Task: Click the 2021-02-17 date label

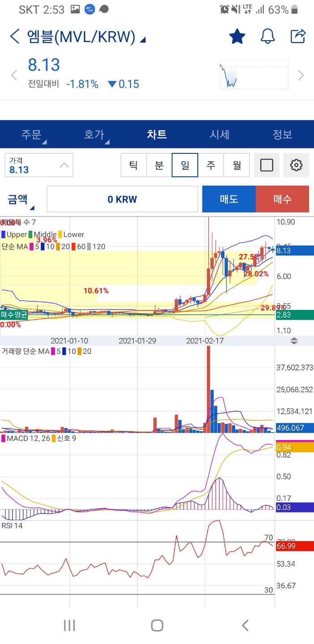Action: pos(205,341)
